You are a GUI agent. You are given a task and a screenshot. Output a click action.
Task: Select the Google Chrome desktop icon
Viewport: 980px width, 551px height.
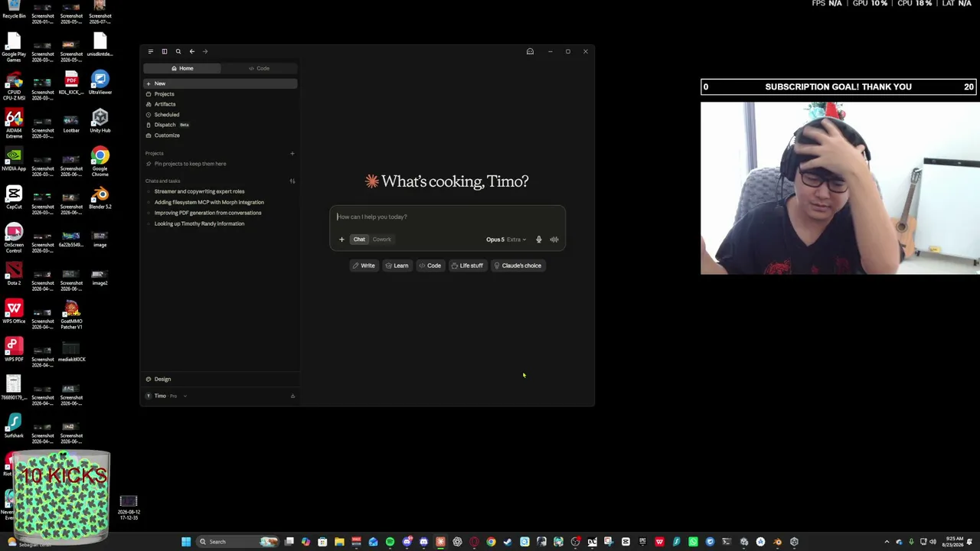tap(100, 162)
